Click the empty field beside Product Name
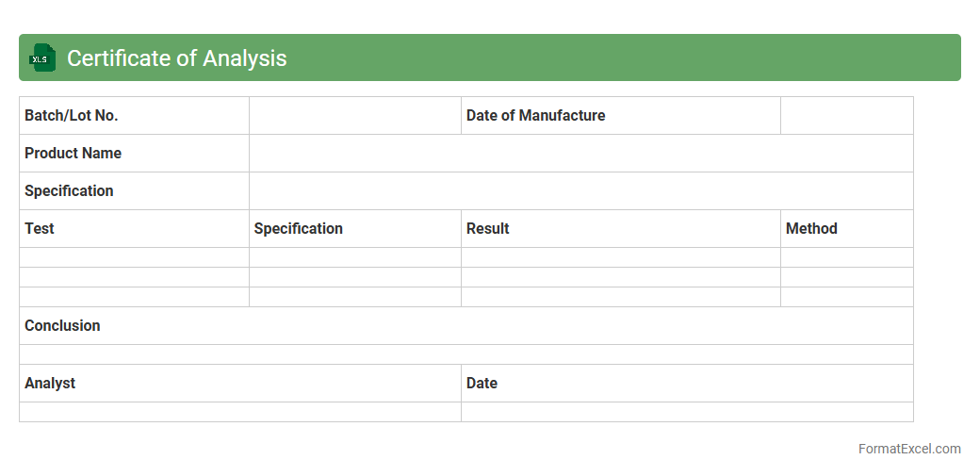 coord(580,154)
